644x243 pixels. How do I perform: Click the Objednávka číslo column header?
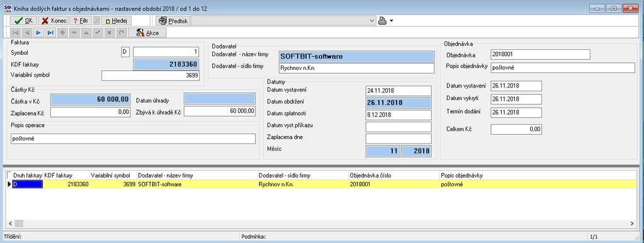(x=394, y=175)
